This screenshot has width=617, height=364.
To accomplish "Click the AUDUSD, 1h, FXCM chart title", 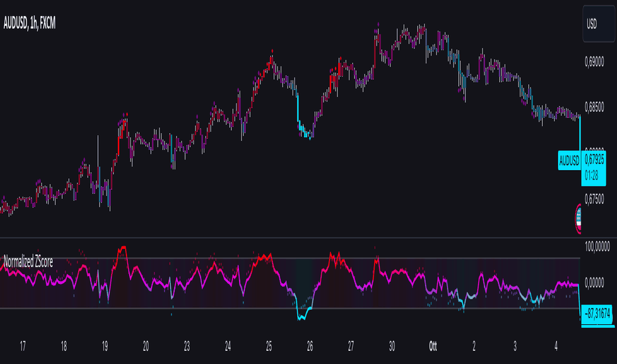I will 30,23.
